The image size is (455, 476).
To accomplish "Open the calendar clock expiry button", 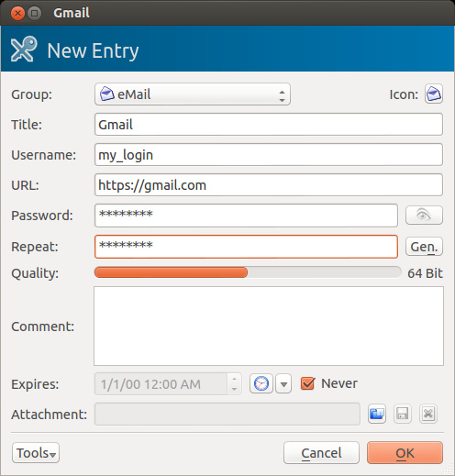I will (x=261, y=383).
